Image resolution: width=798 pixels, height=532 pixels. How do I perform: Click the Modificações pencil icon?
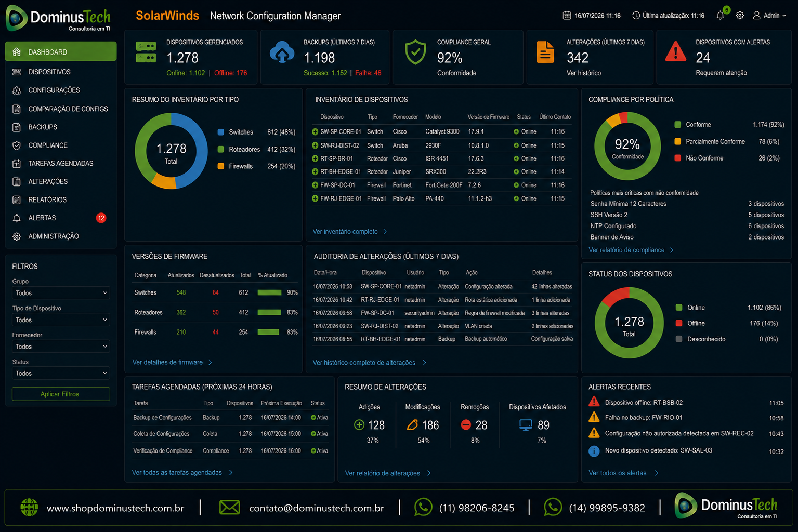coord(412,425)
